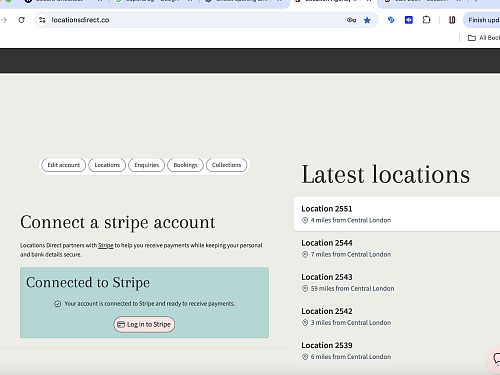Open the Edit account tab
The image size is (500, 375).
point(64,165)
